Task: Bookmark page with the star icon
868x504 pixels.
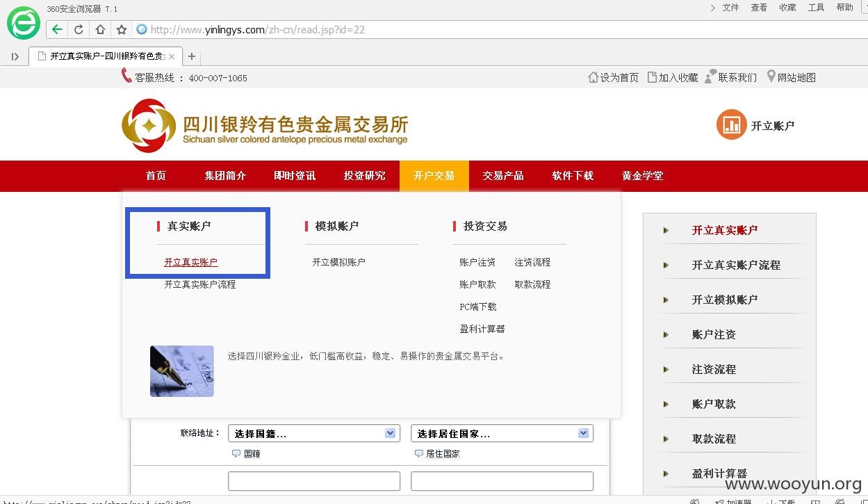Action: [122, 29]
